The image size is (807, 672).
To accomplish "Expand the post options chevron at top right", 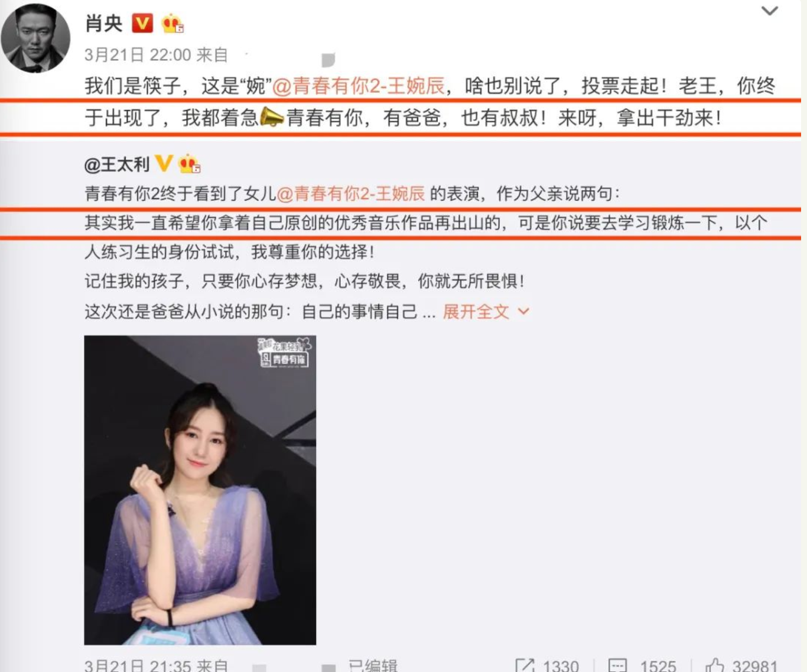I will pyautogui.click(x=769, y=11).
